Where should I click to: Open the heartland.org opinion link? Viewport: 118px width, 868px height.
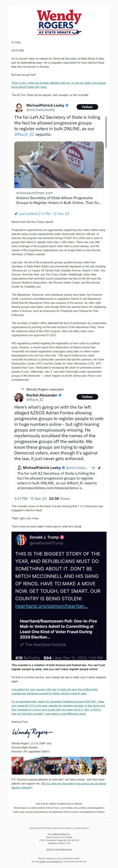pyautogui.click(x=52, y=606)
